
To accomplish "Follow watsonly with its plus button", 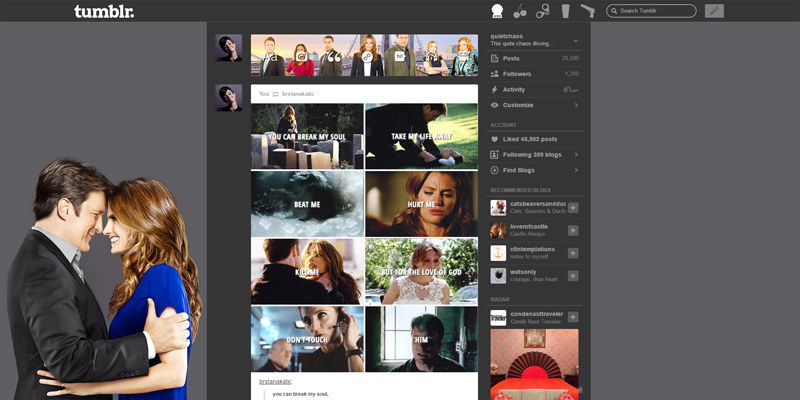I will click(x=573, y=276).
